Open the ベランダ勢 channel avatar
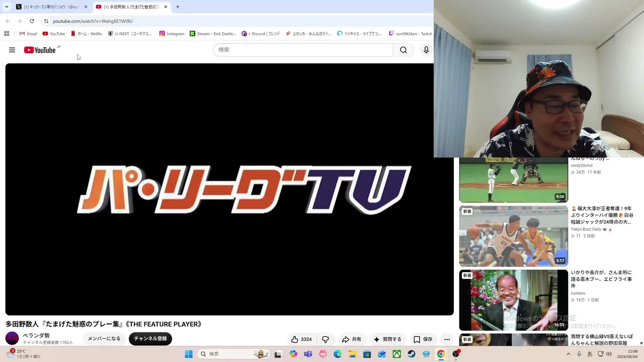Image resolution: width=644 pixels, height=362 pixels. tap(12, 338)
